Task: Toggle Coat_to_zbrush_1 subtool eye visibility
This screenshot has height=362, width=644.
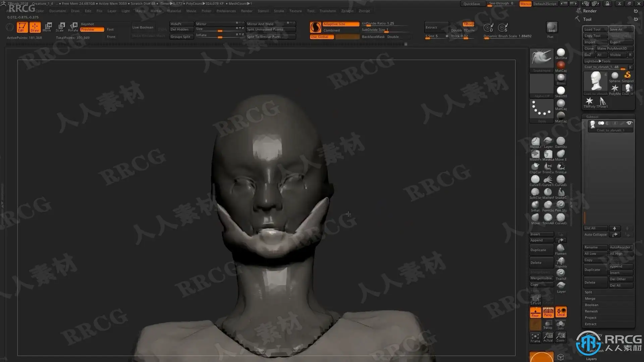Action: click(629, 123)
